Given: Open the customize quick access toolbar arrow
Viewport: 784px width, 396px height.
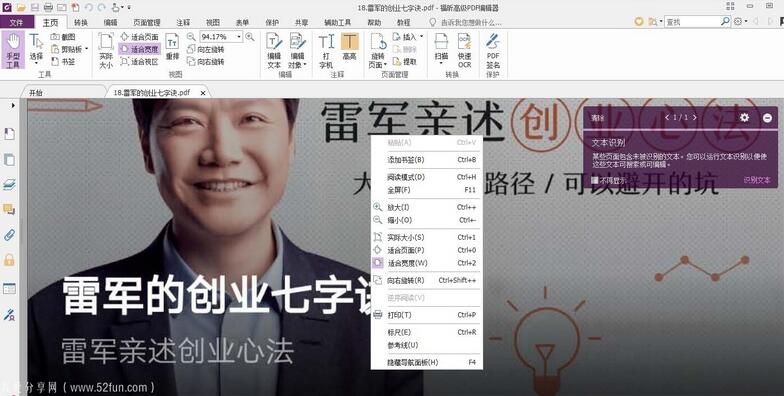Looking at the screenshot, I should (x=129, y=8).
